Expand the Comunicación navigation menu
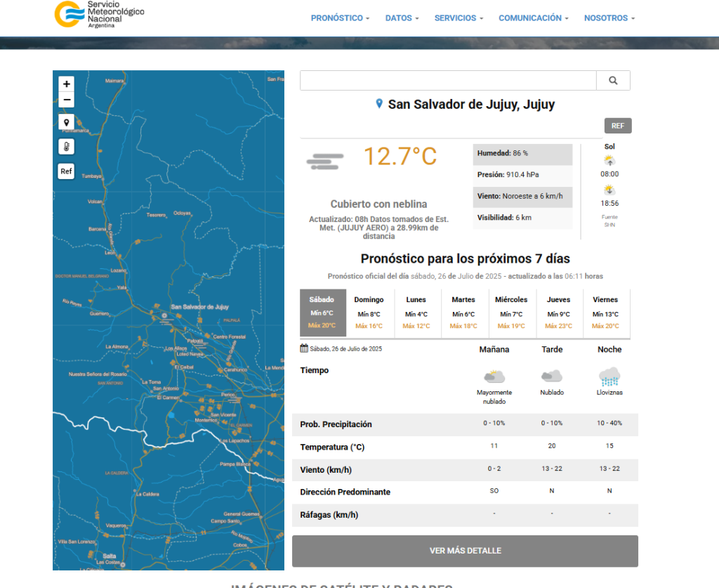The image size is (719, 588). pos(534,18)
